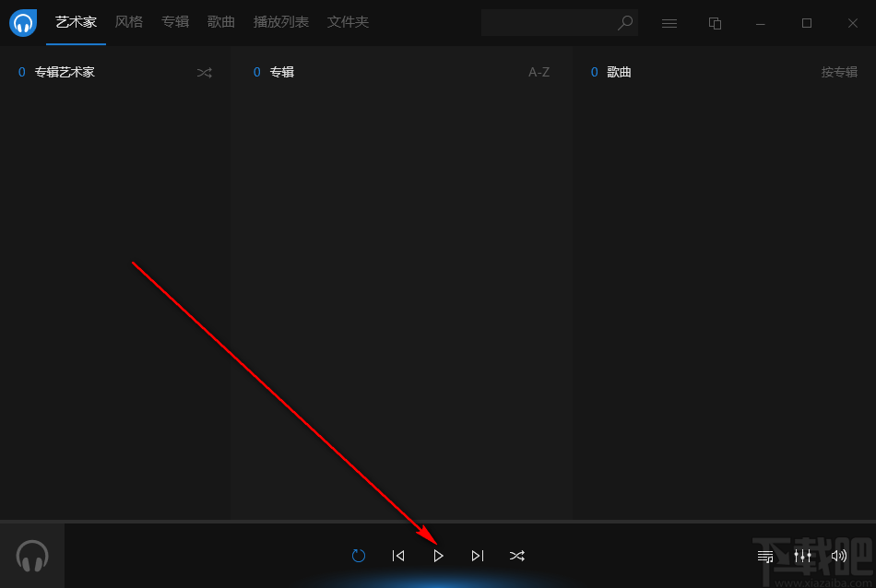Click the headphone app logo
The height and width of the screenshot is (588, 876).
coord(23,23)
